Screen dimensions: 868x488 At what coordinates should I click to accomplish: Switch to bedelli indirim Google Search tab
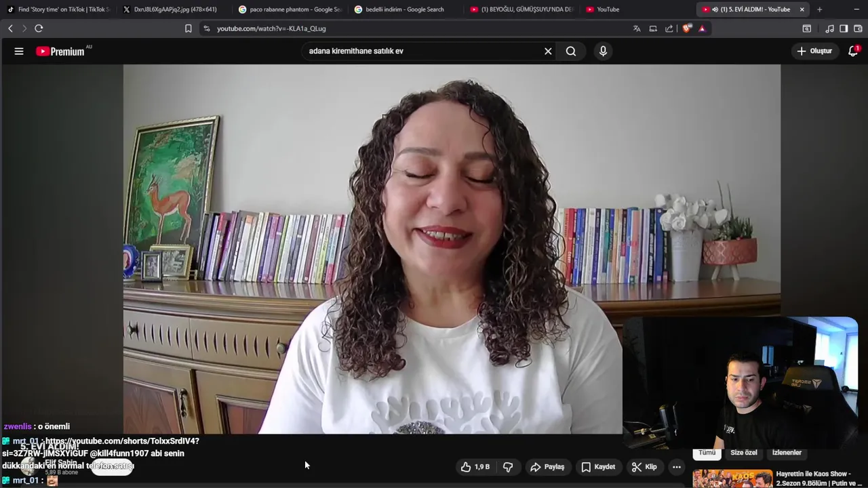coord(405,9)
